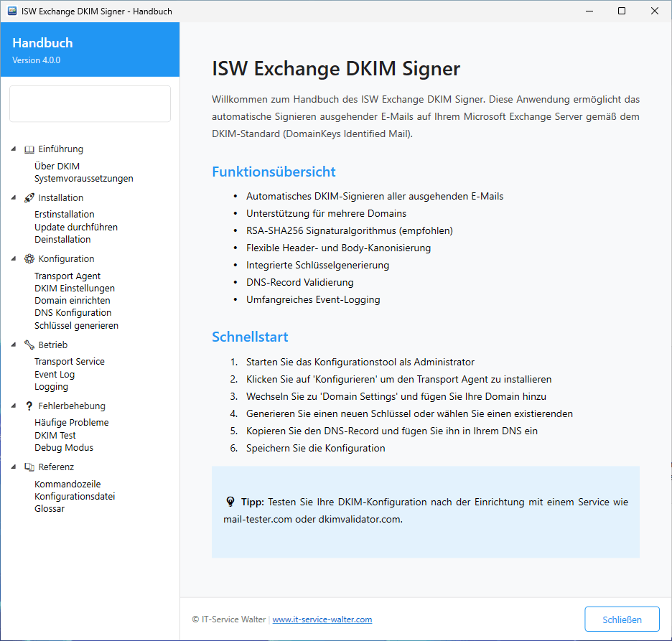This screenshot has height=641, width=672.
Task: Click the Installation wrench icon
Action: (x=29, y=197)
